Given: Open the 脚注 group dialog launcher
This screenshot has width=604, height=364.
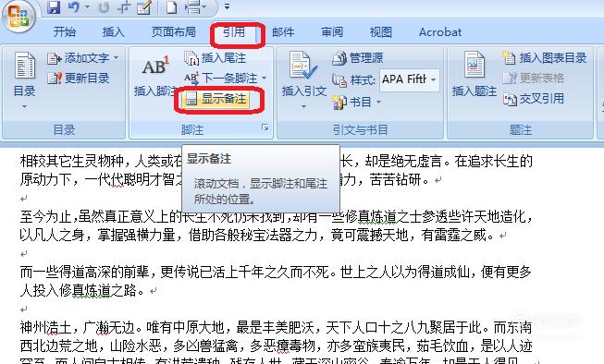Looking at the screenshot, I should (265, 127).
